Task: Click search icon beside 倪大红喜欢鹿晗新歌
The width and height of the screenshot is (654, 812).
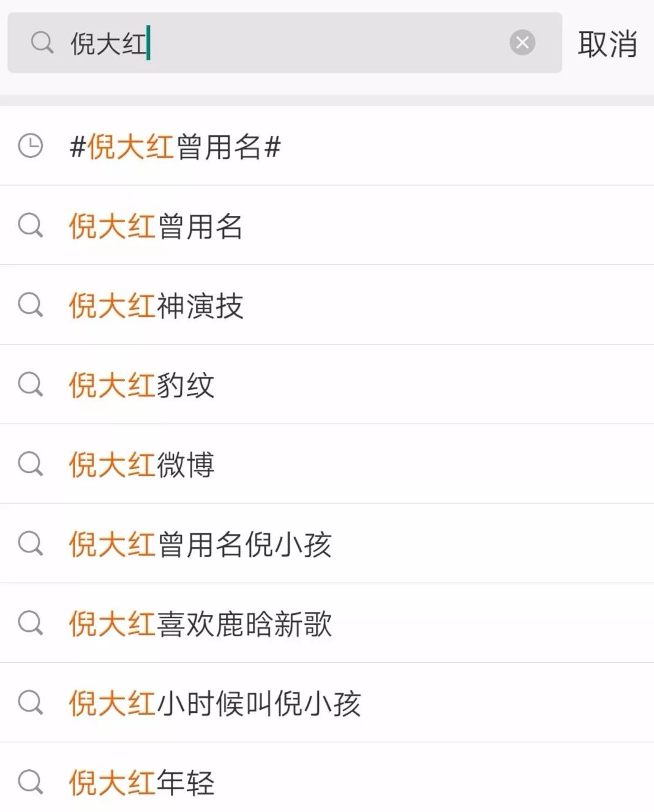Action: [31, 624]
